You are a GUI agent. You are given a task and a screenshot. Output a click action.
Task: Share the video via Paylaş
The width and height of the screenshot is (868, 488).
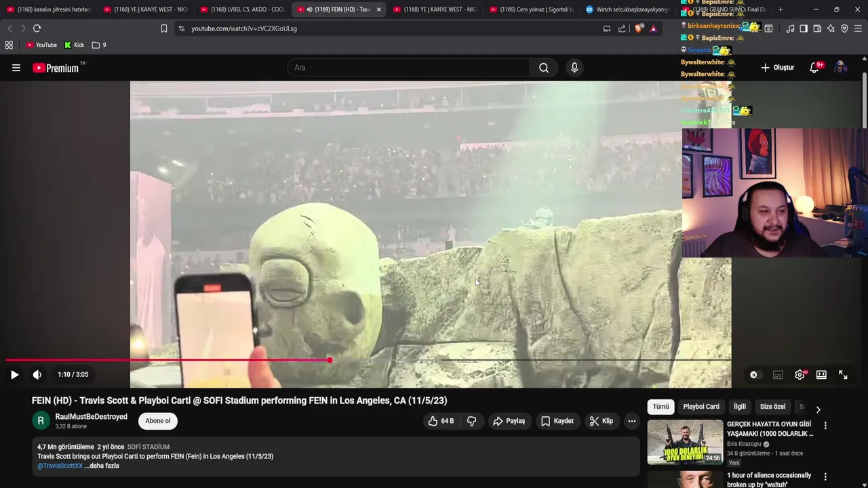point(509,421)
